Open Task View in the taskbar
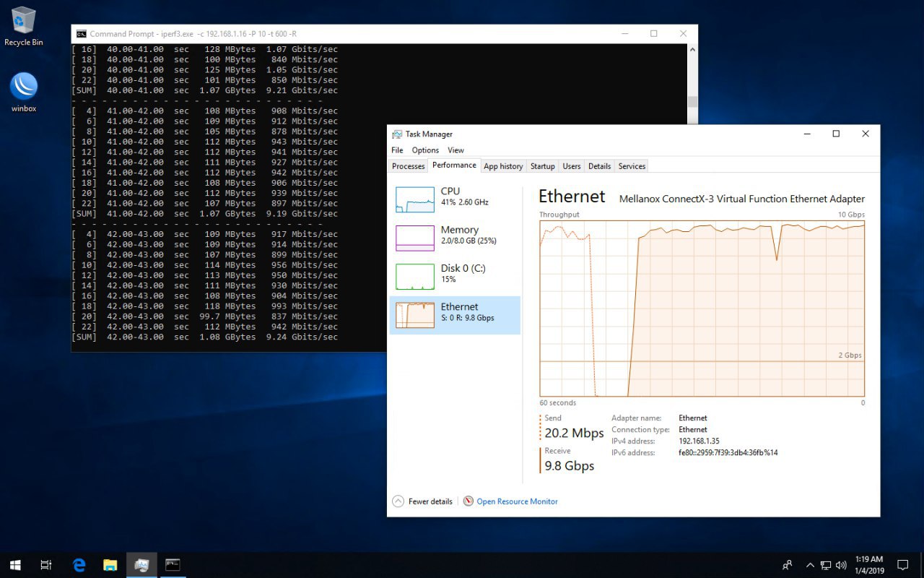 coord(46,565)
